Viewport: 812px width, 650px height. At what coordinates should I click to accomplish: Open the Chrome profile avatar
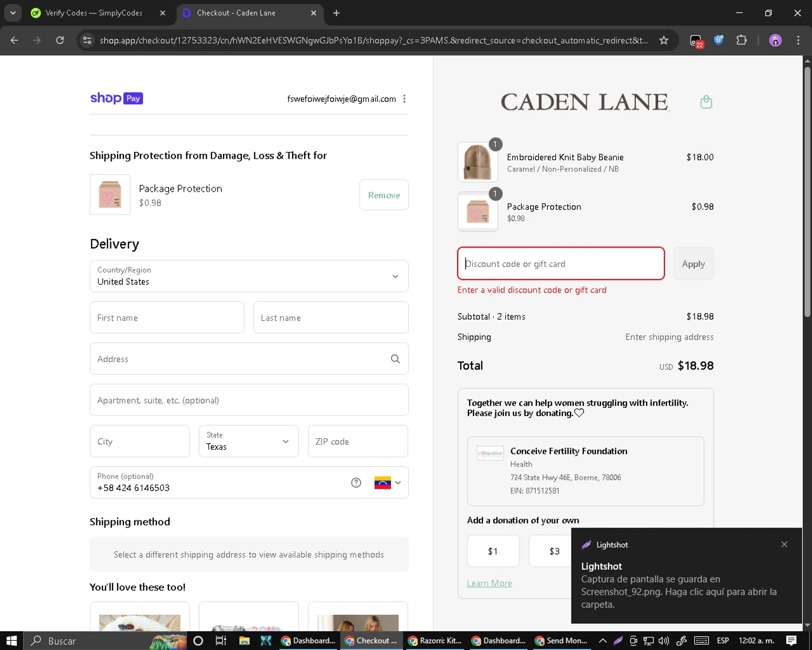point(775,40)
